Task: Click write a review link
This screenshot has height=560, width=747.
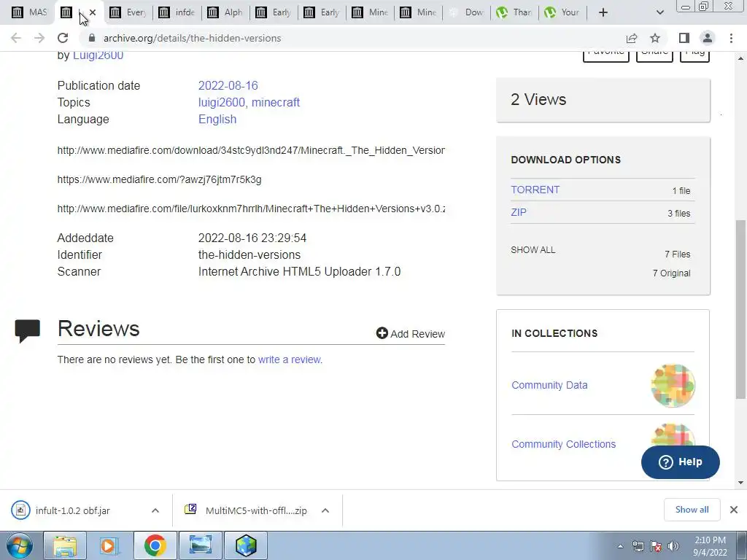Action: coord(290,359)
